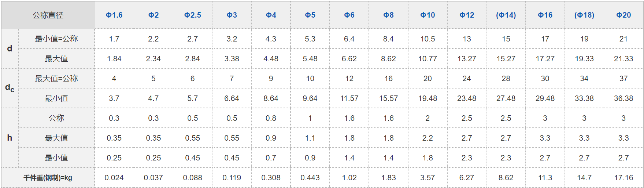Screen dimensions: 644x188
Task: Open the (Φ14) column link
Action: click(x=506, y=15)
